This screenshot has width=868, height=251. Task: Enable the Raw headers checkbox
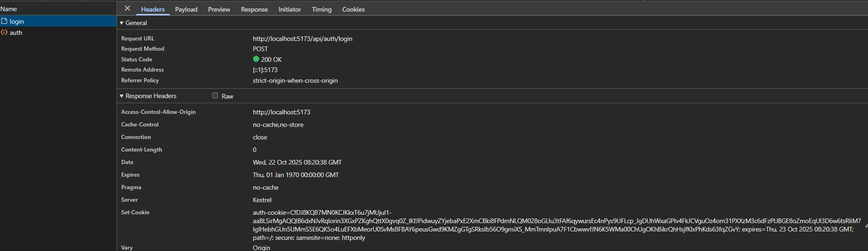pyautogui.click(x=215, y=96)
